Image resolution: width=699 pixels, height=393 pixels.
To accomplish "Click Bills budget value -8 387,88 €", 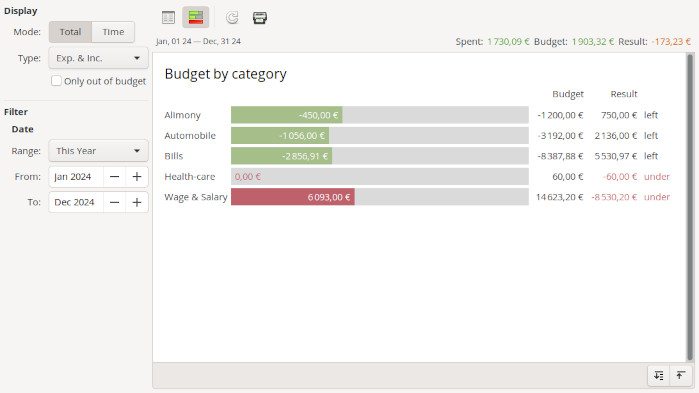I will click(560, 156).
